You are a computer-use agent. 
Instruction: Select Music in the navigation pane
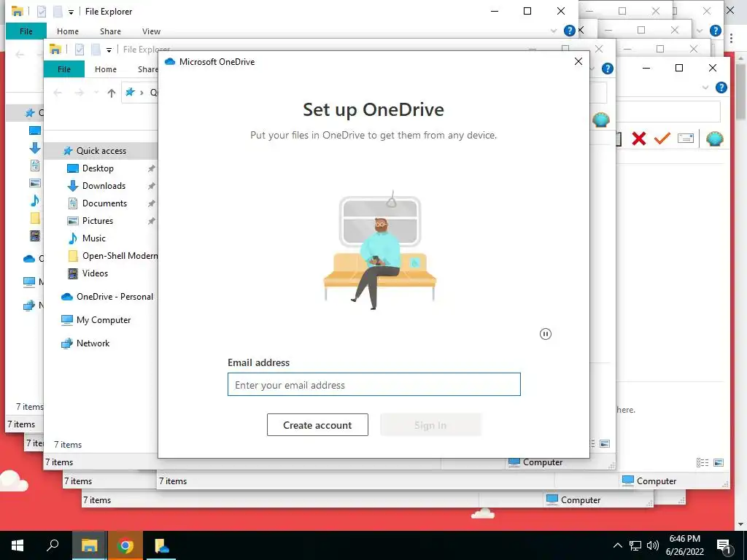(x=93, y=238)
